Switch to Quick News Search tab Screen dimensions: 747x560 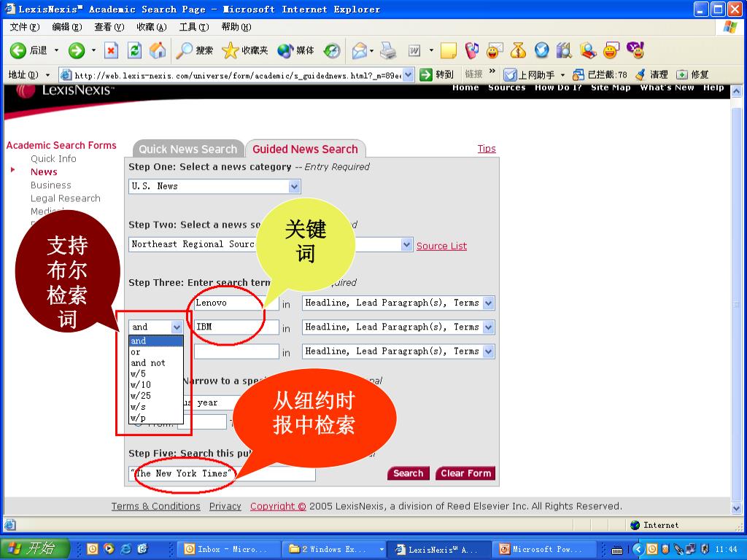pyautogui.click(x=188, y=149)
